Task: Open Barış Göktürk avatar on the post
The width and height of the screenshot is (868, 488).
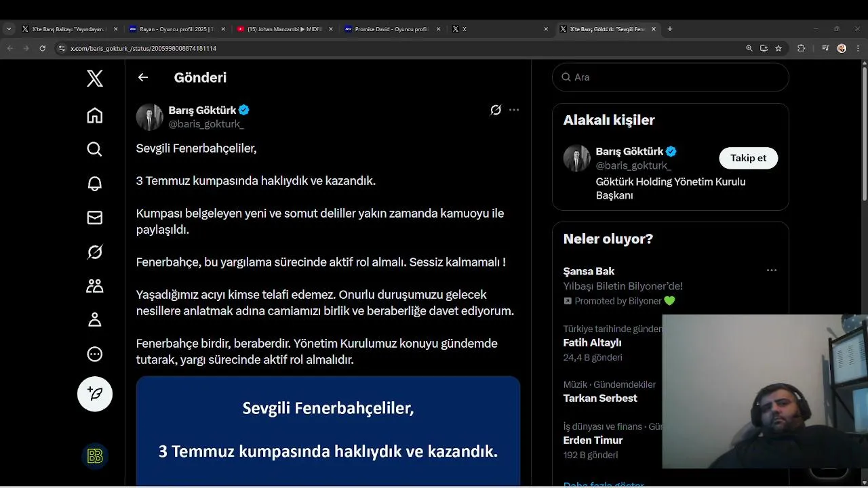Action: click(x=150, y=117)
